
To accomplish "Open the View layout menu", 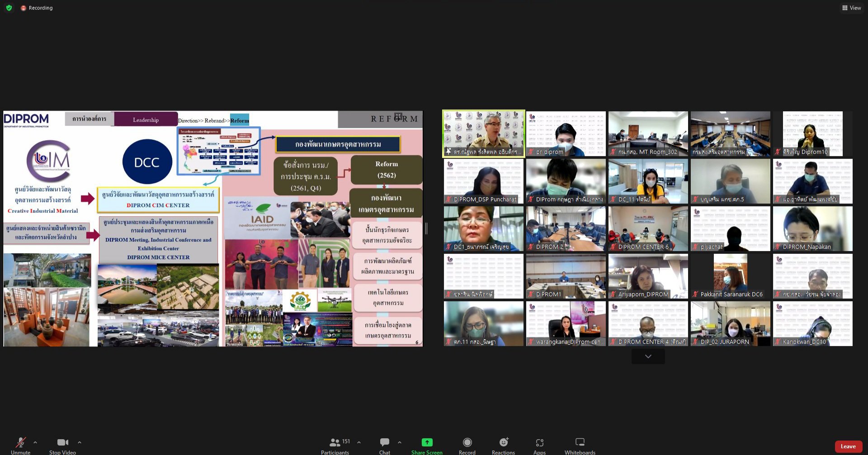I will pos(852,8).
